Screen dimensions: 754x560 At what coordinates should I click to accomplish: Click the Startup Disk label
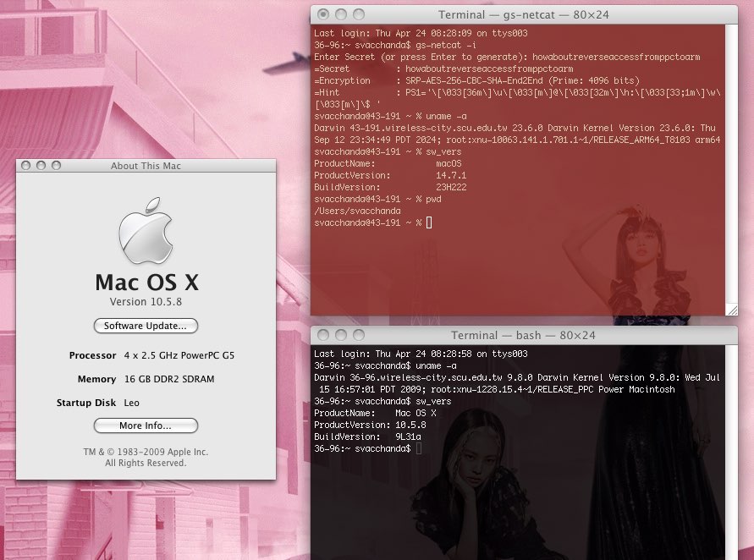86,403
